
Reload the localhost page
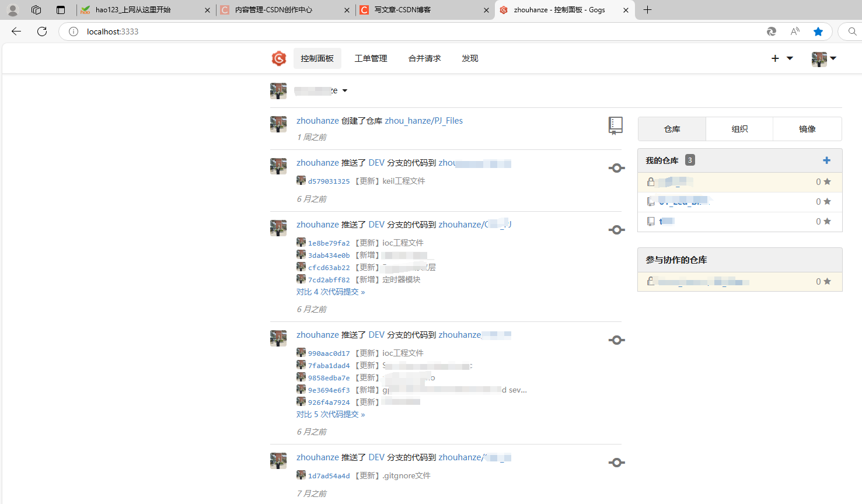tap(42, 32)
